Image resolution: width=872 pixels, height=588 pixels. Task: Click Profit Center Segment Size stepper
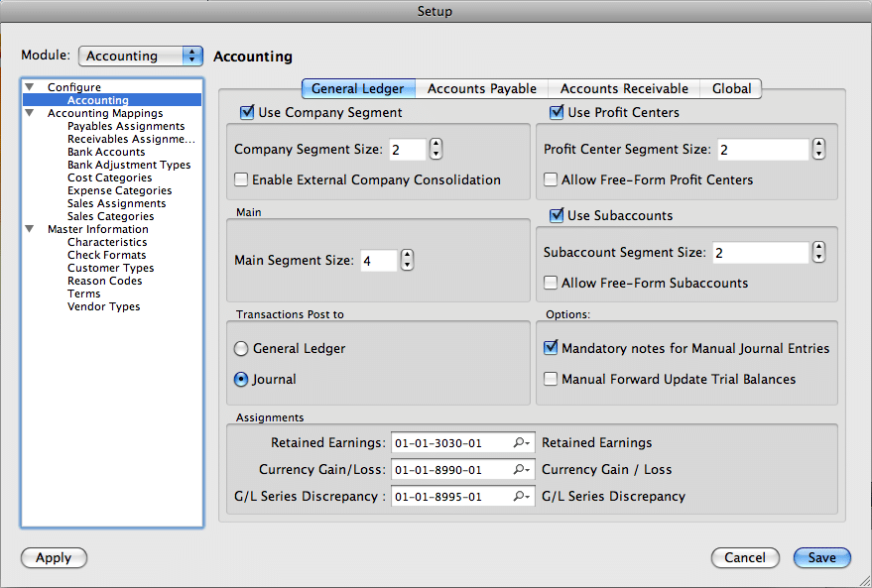pos(818,149)
